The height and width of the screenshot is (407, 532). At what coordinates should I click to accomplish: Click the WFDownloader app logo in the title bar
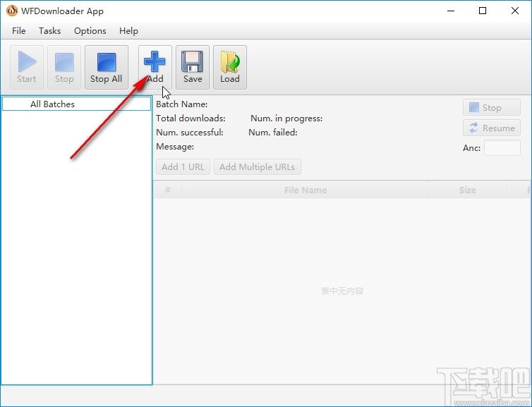12,11
